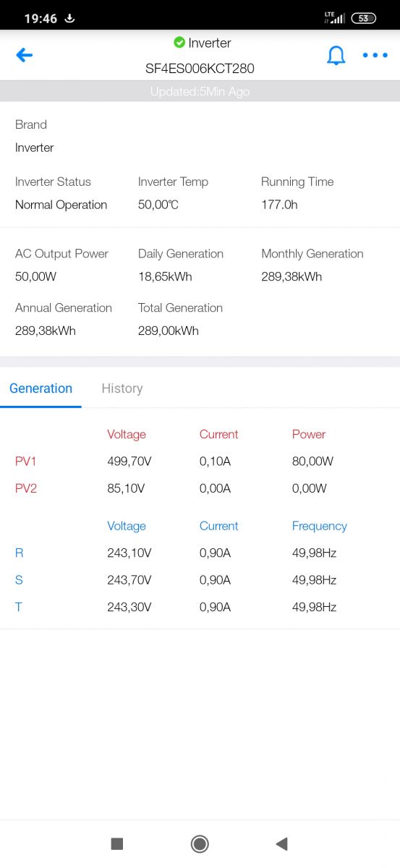Image resolution: width=400 pixels, height=868 pixels.
Task: Tap the Inverter Temp 50,00℃ reading
Action: 158,205
